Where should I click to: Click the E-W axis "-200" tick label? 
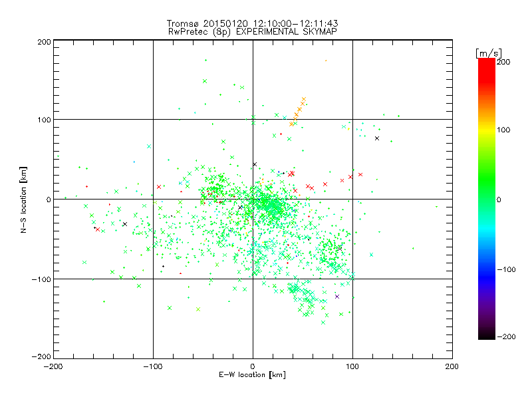53,366
